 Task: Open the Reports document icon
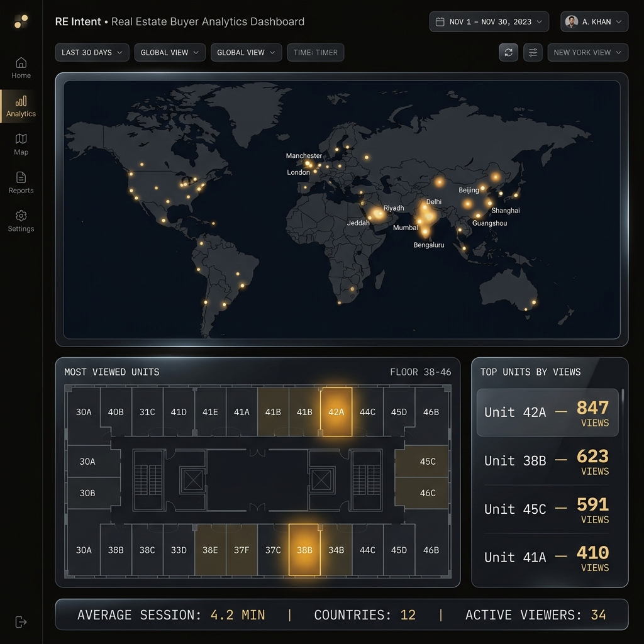coord(21,177)
